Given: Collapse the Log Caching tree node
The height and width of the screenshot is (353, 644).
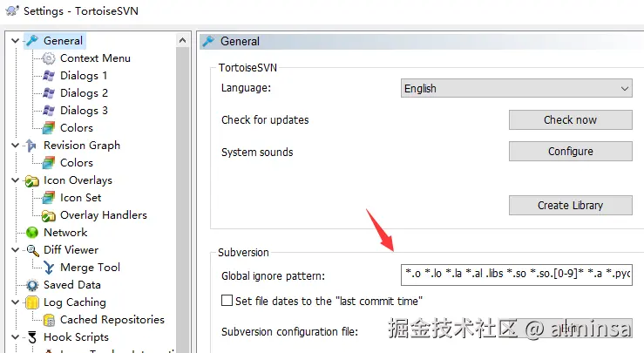Looking at the screenshot, I should pyautogui.click(x=15, y=302).
